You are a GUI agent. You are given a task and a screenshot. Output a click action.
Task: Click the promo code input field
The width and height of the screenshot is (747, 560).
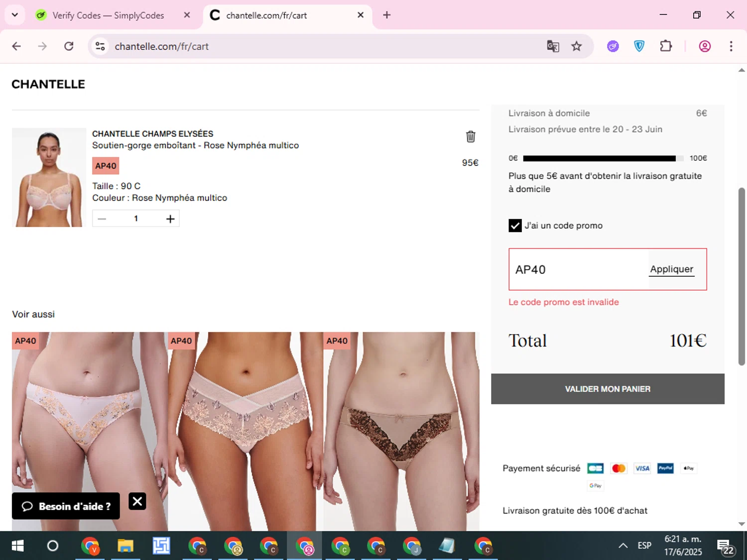(x=579, y=269)
